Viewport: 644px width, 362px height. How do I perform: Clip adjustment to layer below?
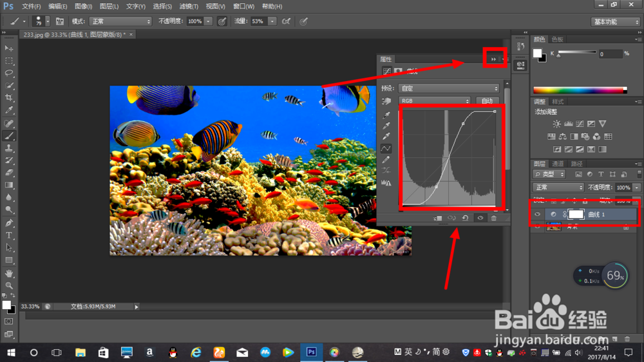(x=437, y=218)
